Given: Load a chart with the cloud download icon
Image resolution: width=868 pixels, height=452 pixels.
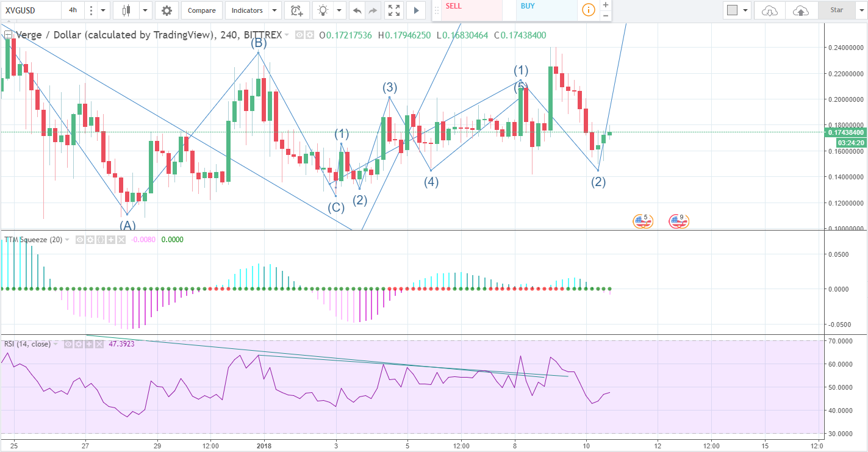Looking at the screenshot, I should coord(769,10).
